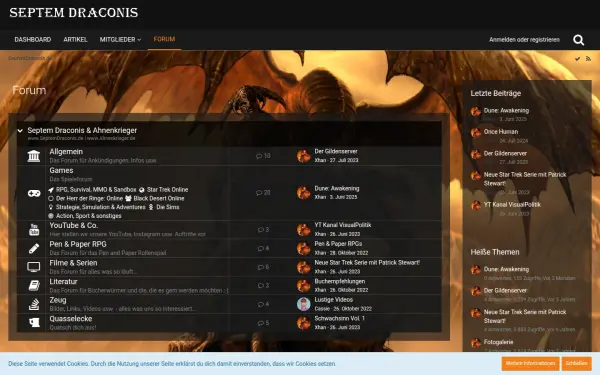Screen dimensions: 600x375
Task: Click Xhan's avatar in the Games row
Action: click(303, 193)
